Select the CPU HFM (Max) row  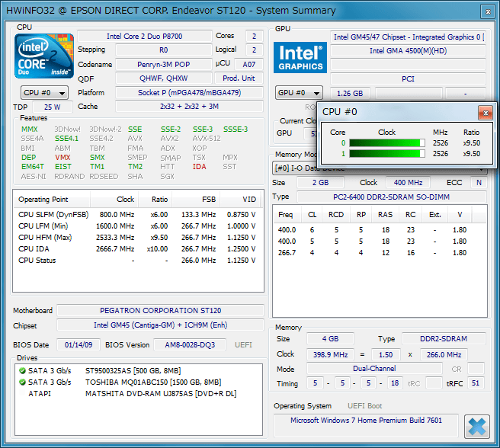click(x=137, y=238)
